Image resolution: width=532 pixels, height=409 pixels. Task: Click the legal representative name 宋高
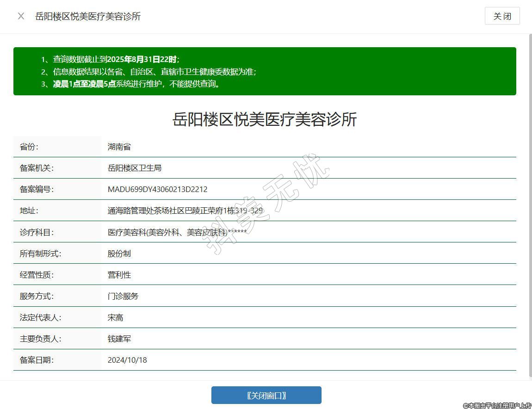coord(115,317)
